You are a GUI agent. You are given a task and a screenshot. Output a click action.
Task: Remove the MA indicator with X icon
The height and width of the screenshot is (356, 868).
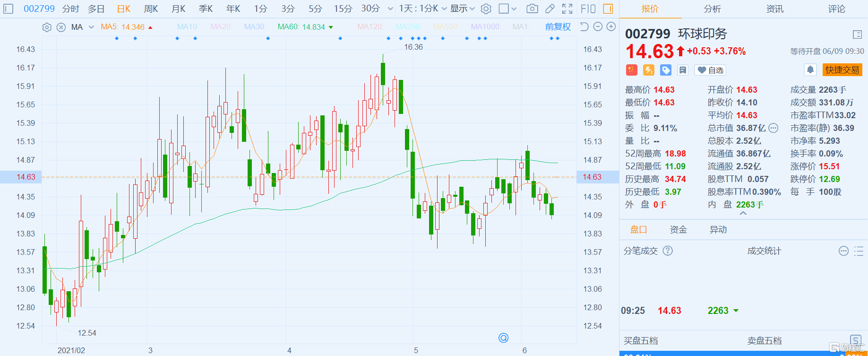click(61, 27)
